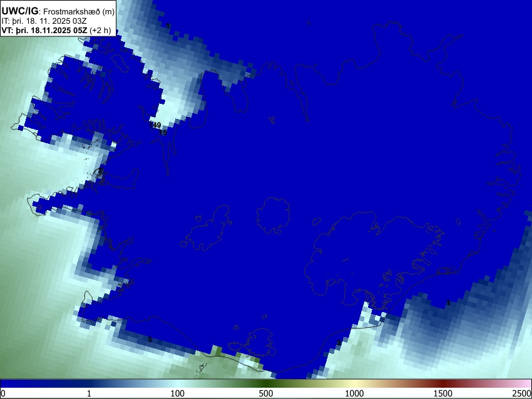This screenshot has height=399, width=532.
Task: Click the '0' label on the color scale
Action: pyautogui.click(x=3, y=393)
